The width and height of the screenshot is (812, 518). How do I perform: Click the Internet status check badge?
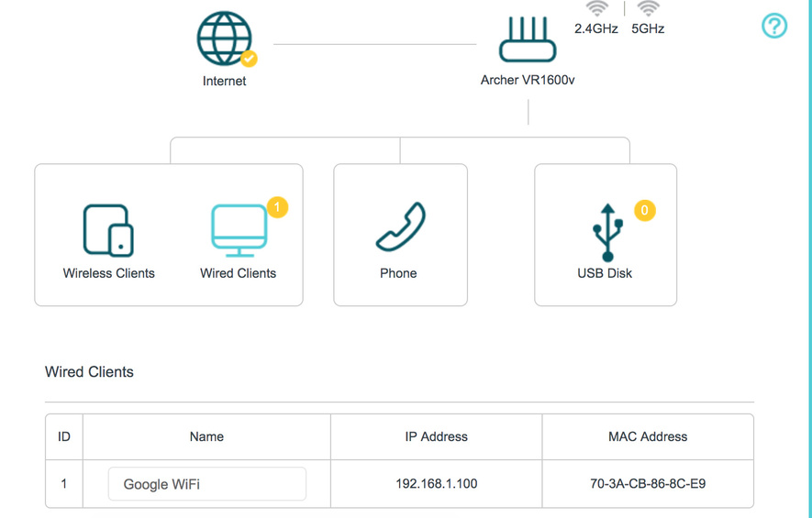click(x=249, y=59)
